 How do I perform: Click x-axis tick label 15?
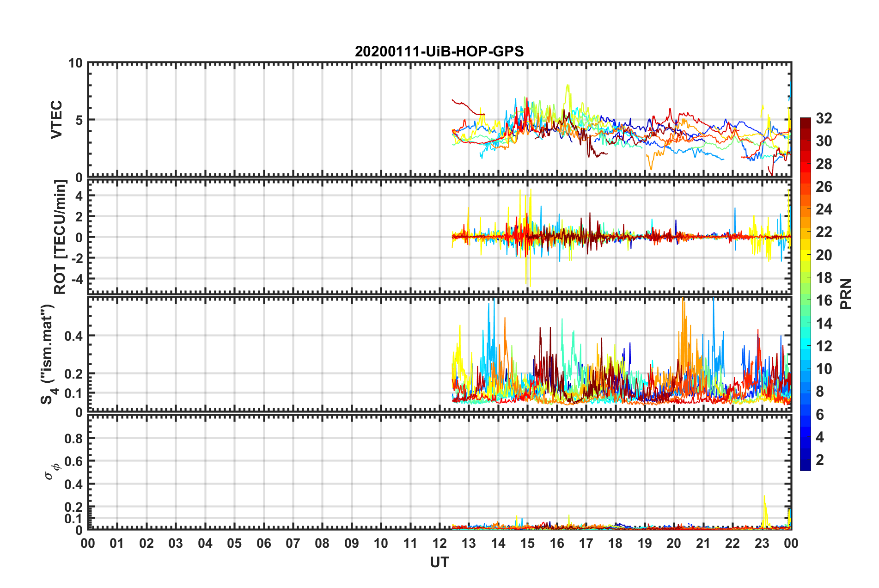point(527,543)
